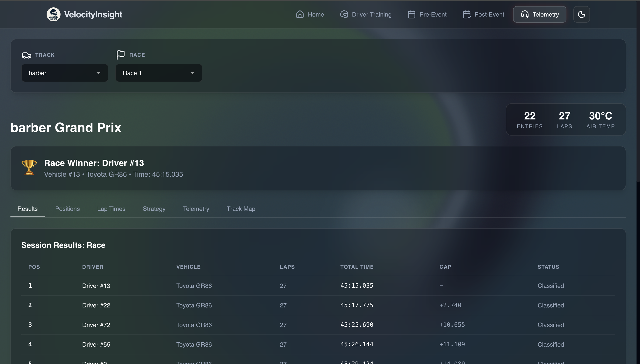Click the Driver Training helmet icon
The width and height of the screenshot is (640, 364).
[x=344, y=14]
